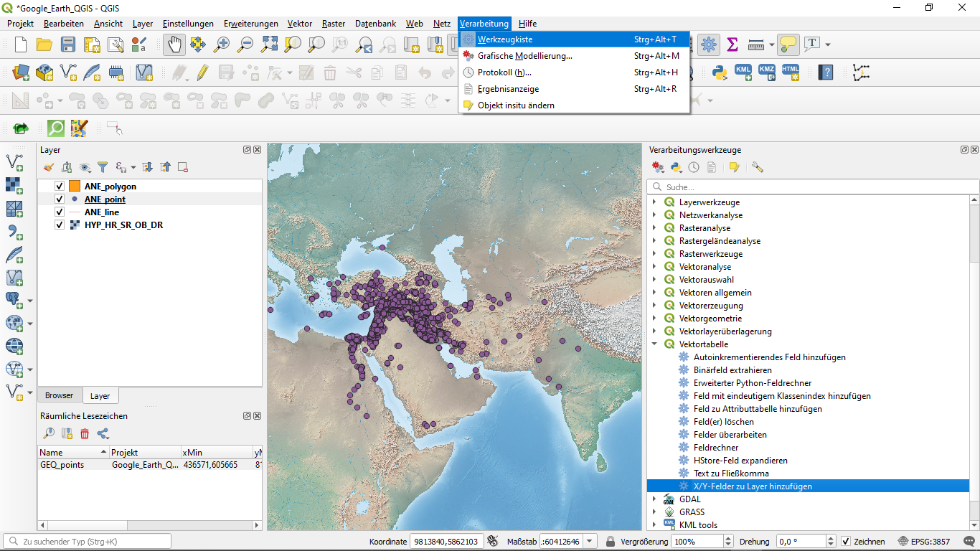
Task: Click the KML import toolbar icon
Action: (x=743, y=72)
